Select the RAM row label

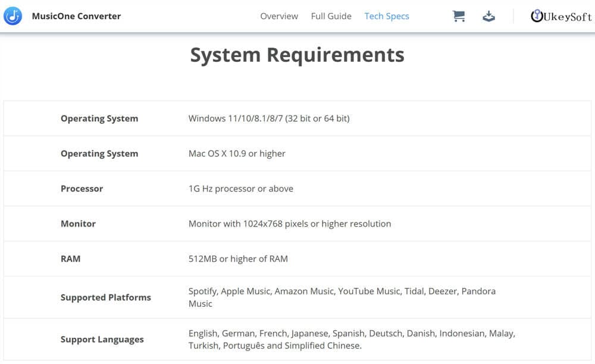tap(70, 259)
